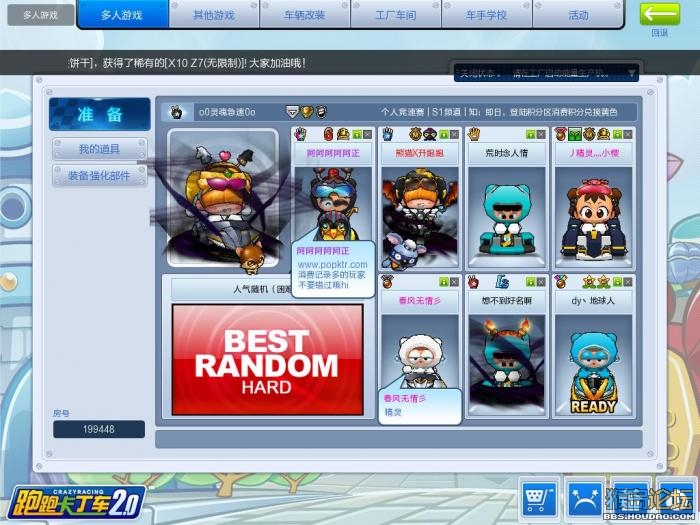Click gold helmet badge of 阿阿阿阿阿正
This screenshot has width=700, height=525.
pos(343,134)
